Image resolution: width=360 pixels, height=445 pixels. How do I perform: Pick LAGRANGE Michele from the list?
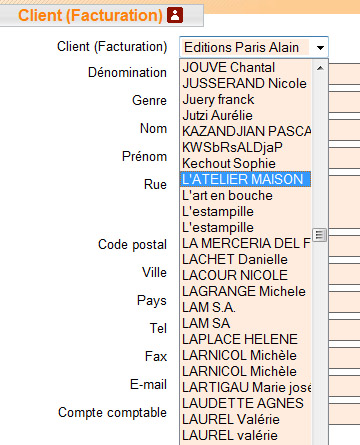tap(245, 291)
